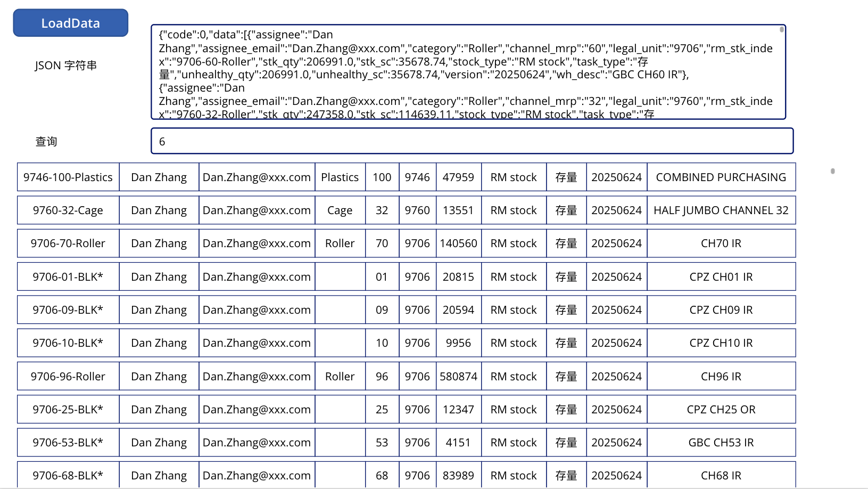
Task: Click the LoadData button
Action: (x=70, y=23)
